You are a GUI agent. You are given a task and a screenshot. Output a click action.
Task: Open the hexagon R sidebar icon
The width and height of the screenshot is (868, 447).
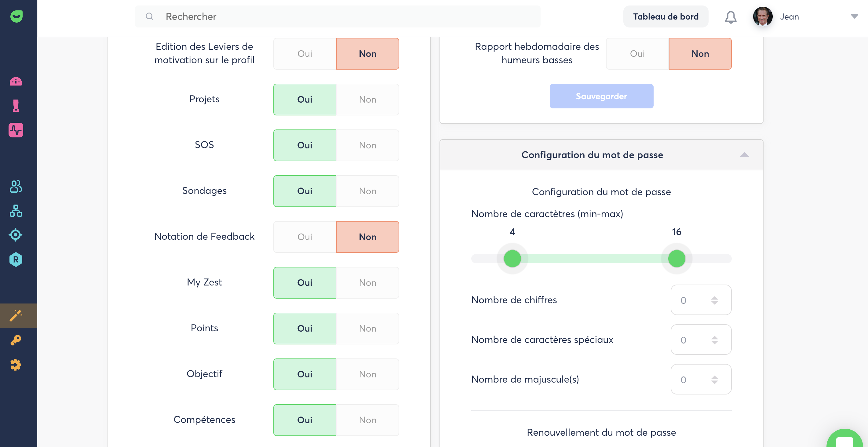click(16, 260)
